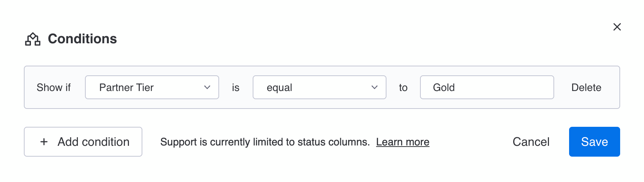Click the word "is" between dropdowns
This screenshot has height=182, width=644.
click(x=236, y=87)
